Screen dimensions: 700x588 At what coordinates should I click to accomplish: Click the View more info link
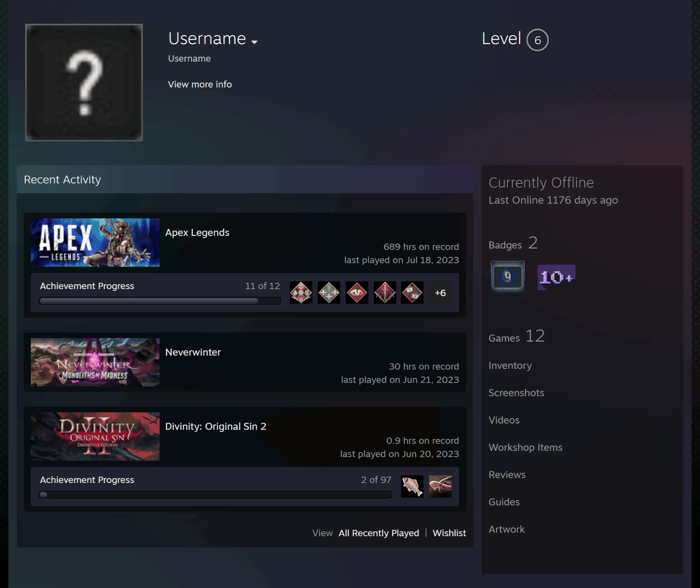click(200, 84)
